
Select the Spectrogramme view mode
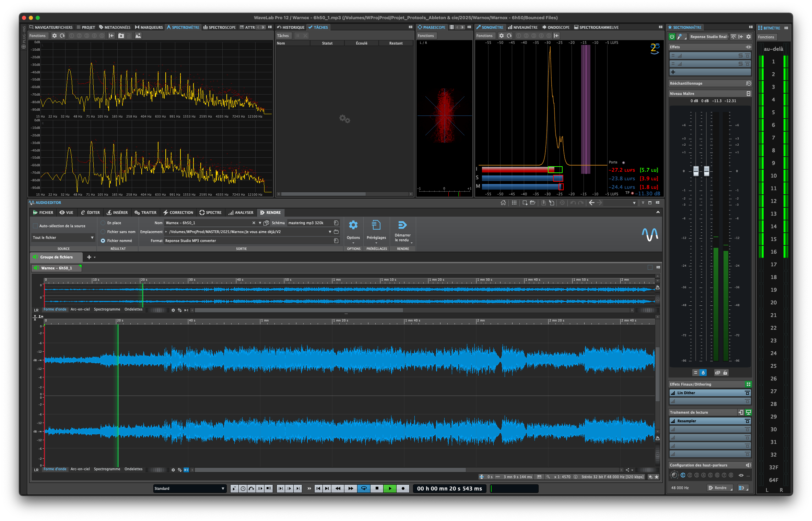107,469
